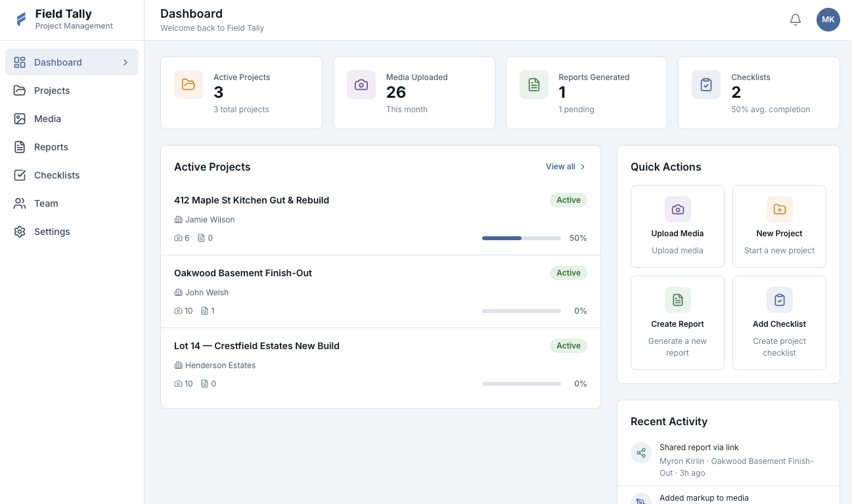This screenshot has width=852, height=504.
Task: Click the Field Tally logo icon
Action: click(21, 20)
